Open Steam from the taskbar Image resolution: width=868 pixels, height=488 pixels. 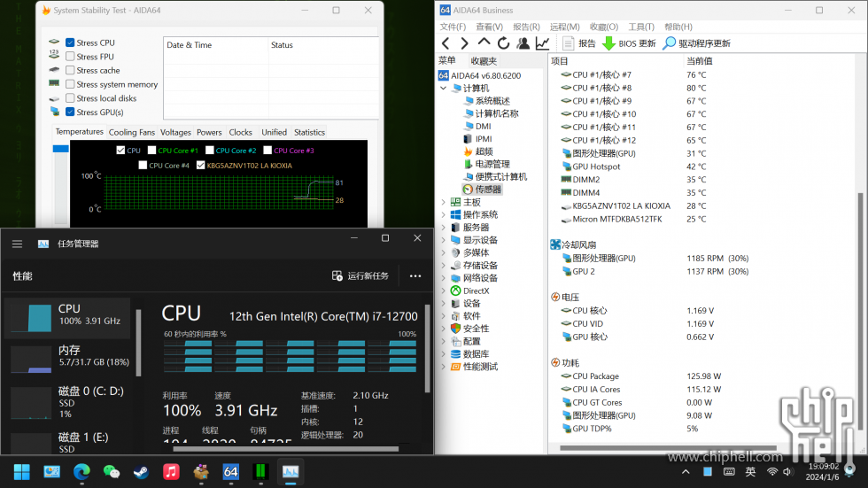click(x=141, y=472)
